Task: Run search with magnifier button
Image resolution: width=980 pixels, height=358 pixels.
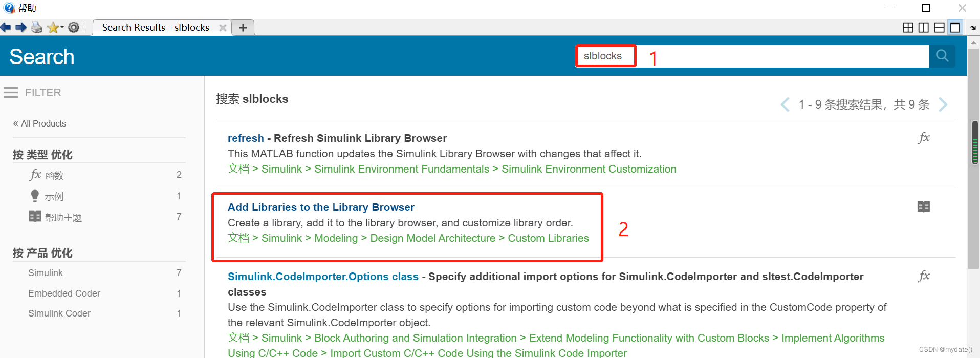Action: point(942,56)
